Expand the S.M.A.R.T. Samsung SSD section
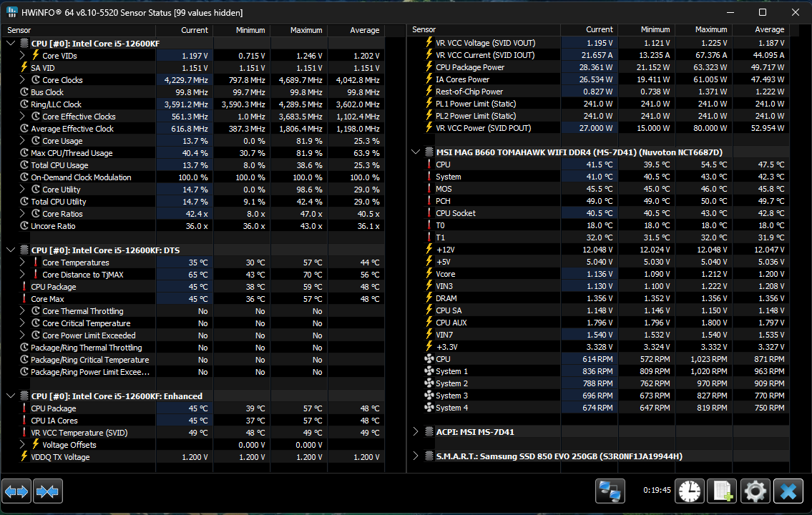The image size is (812, 515). [416, 456]
